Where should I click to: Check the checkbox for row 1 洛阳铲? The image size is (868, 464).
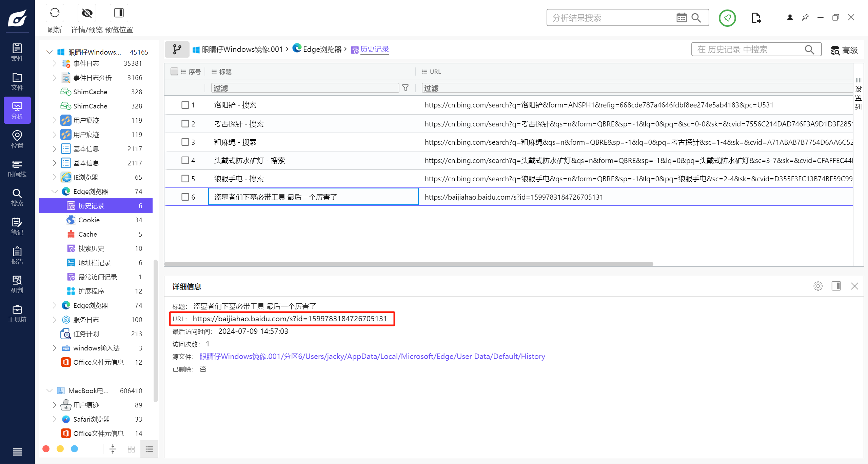tap(185, 105)
